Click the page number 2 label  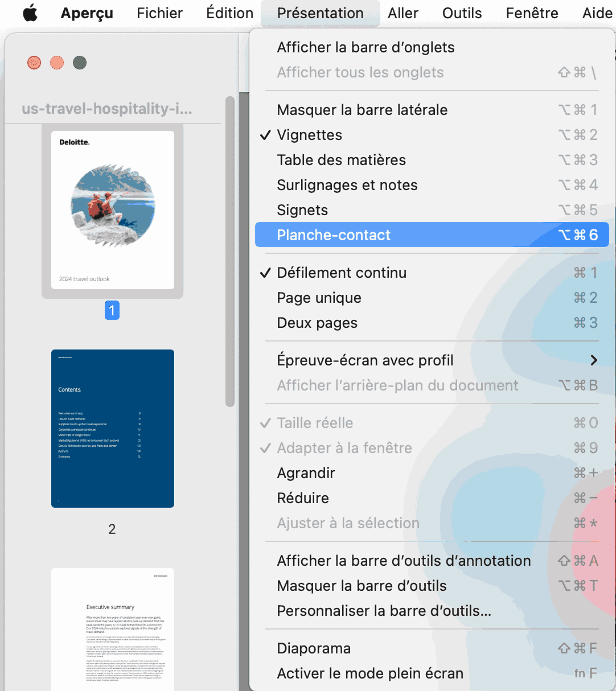point(112,529)
